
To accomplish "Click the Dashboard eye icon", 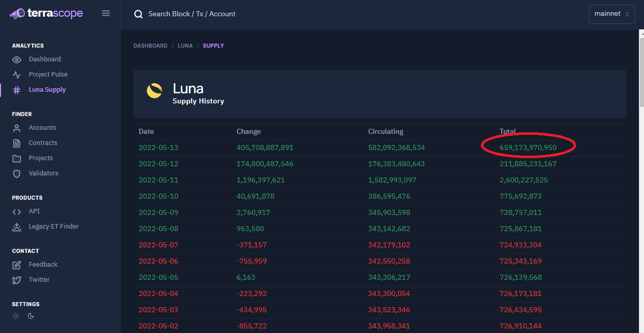I will (x=17, y=60).
